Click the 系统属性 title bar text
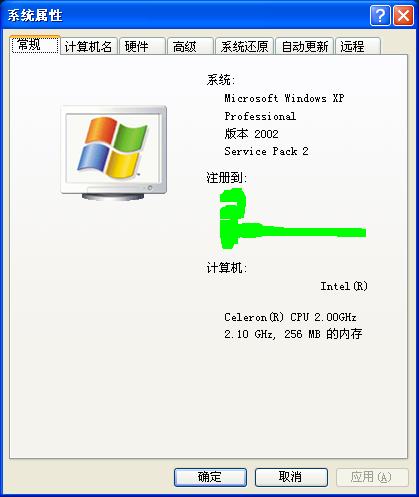Image resolution: width=419 pixels, height=497 pixels. (x=35, y=16)
